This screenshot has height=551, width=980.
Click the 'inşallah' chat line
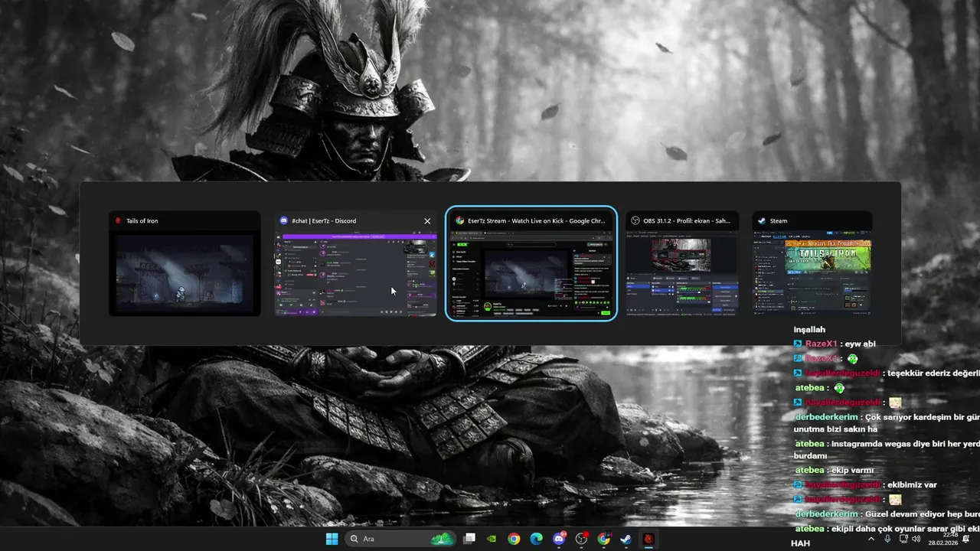coord(810,329)
